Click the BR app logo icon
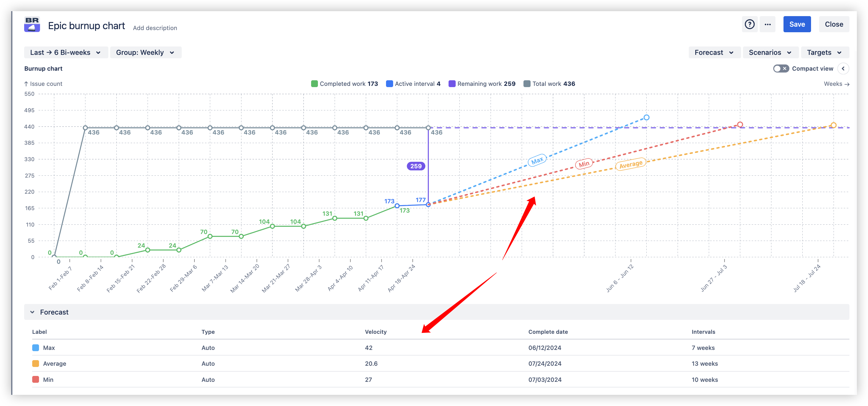This screenshot has width=868, height=406. point(32,24)
